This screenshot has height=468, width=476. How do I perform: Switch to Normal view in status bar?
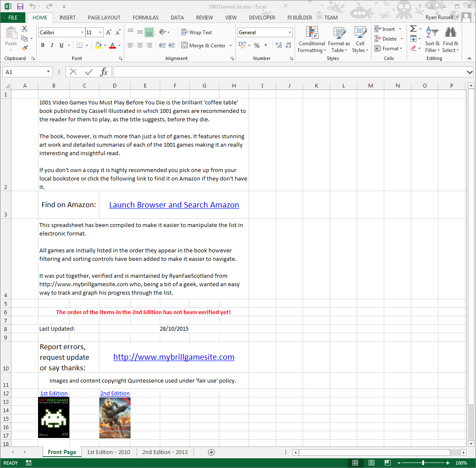pyautogui.click(x=355, y=463)
